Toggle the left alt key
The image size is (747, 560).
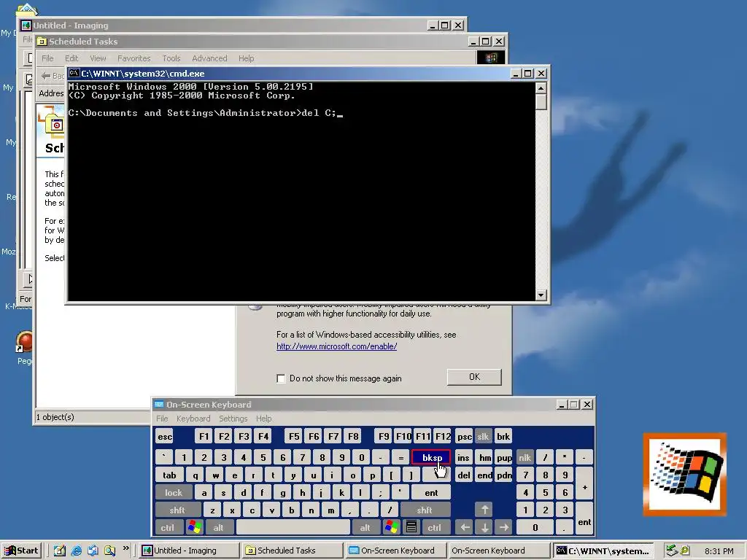pyautogui.click(x=219, y=528)
